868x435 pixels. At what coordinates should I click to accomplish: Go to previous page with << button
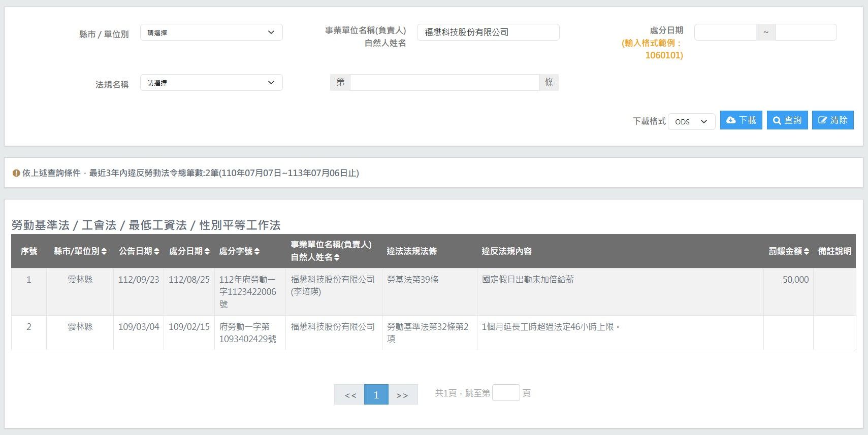pyautogui.click(x=350, y=394)
